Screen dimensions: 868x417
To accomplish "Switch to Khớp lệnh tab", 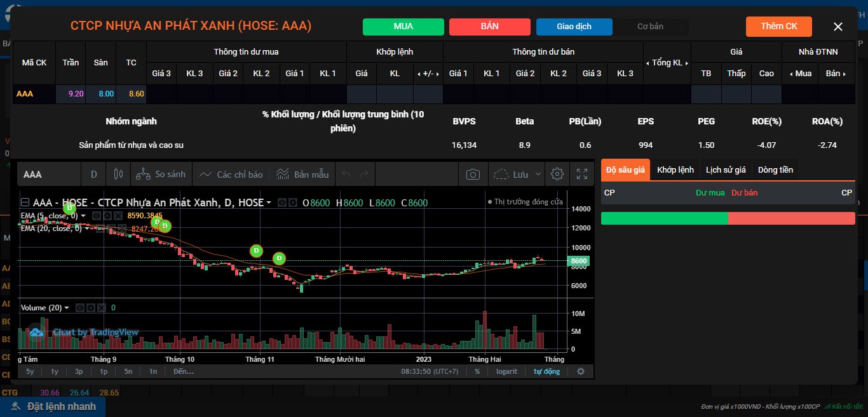I will point(675,169).
